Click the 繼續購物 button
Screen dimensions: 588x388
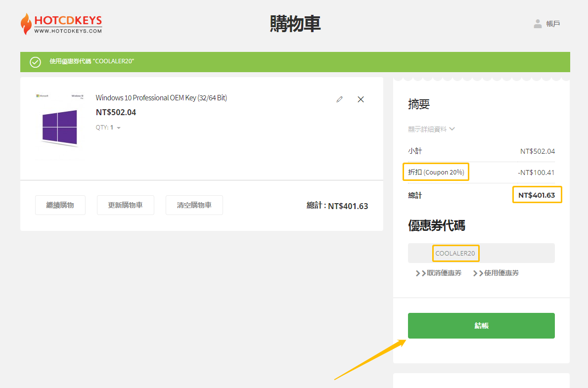(60, 205)
